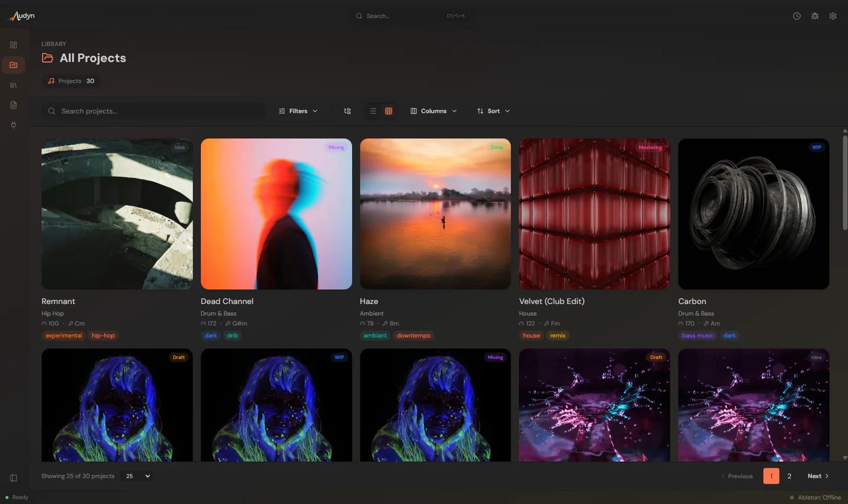Switch to list view layout
The height and width of the screenshot is (504, 848).
(x=372, y=111)
